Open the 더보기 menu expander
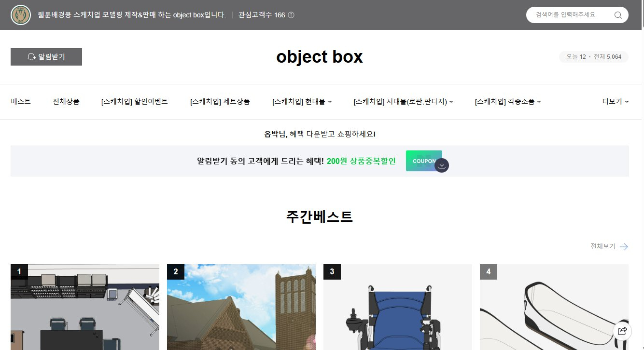Screen dimensions: 644x350 click(615, 102)
